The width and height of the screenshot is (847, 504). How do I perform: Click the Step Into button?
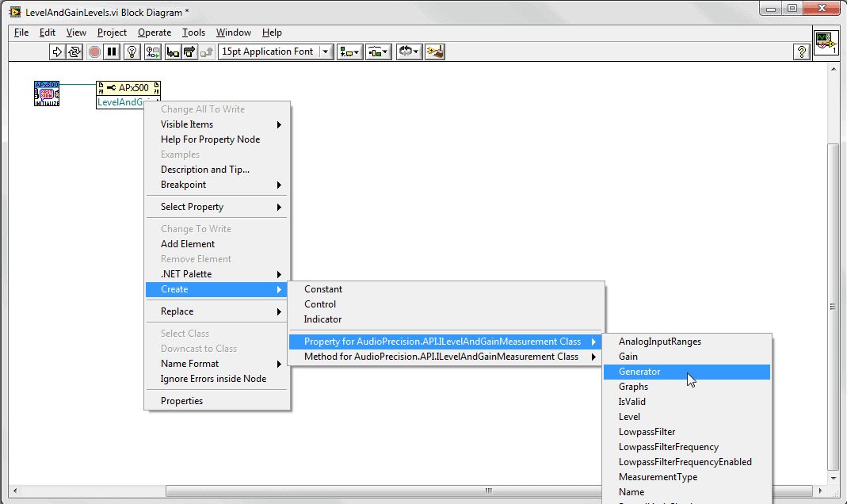172,52
